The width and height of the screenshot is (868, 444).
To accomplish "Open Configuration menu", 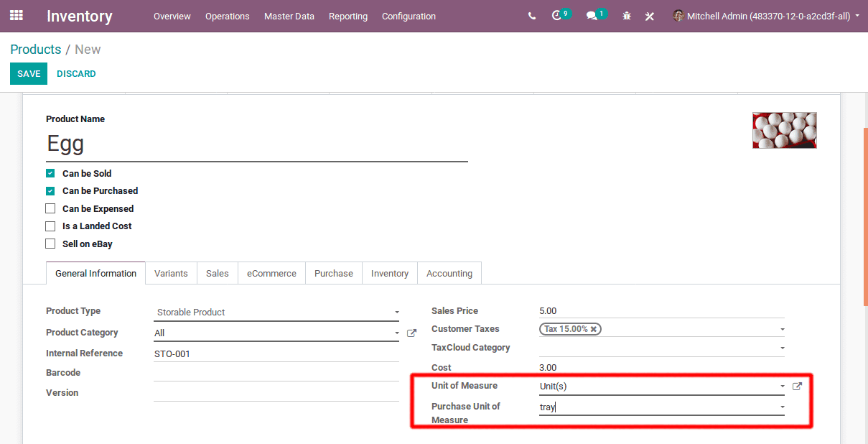I will click(409, 16).
